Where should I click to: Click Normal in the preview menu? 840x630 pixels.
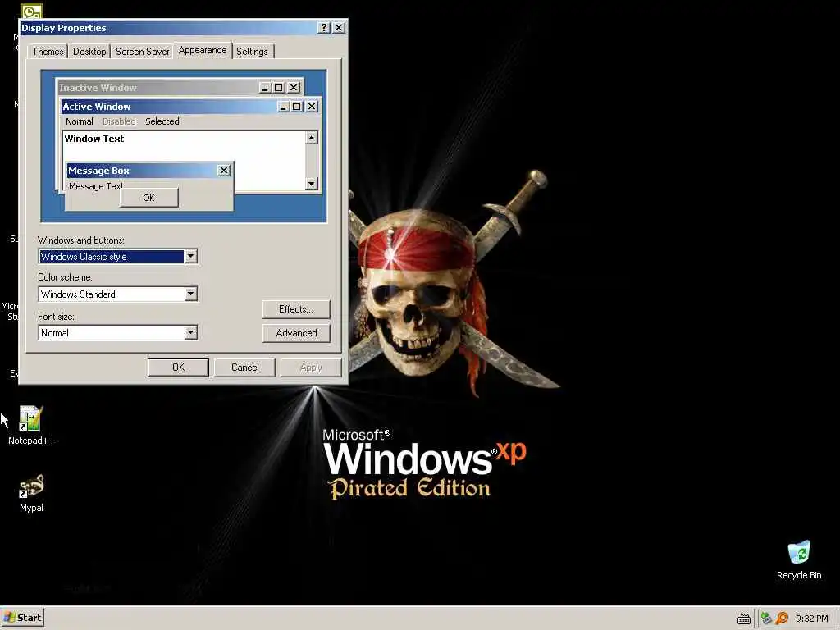coord(80,121)
